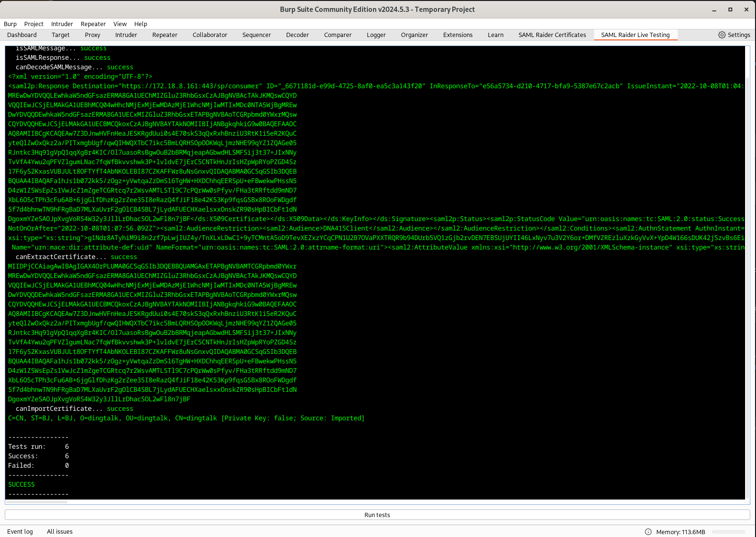Click the Success: 6 line
The height and width of the screenshot is (537, 756).
tap(38, 456)
